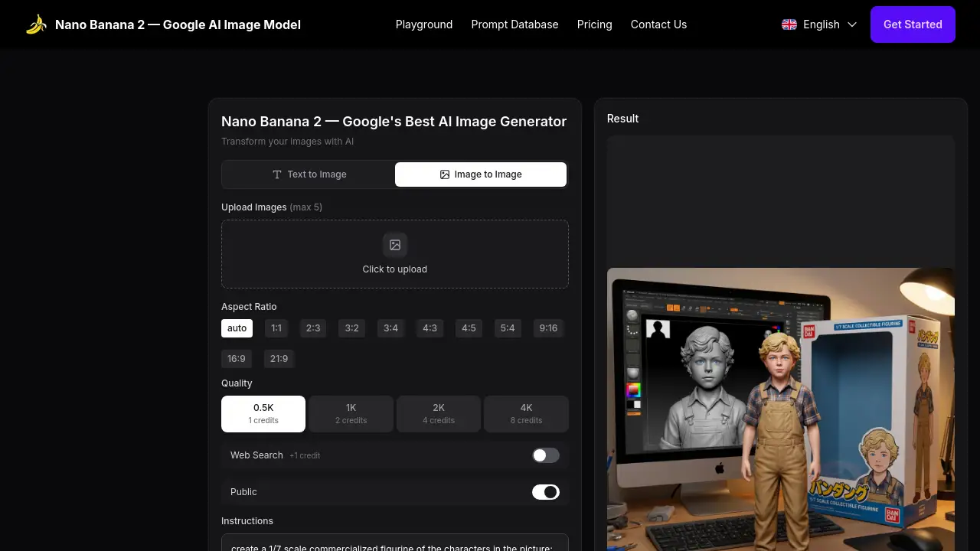Select the 9:16 aspect ratio
The image size is (980, 551).
549,328
